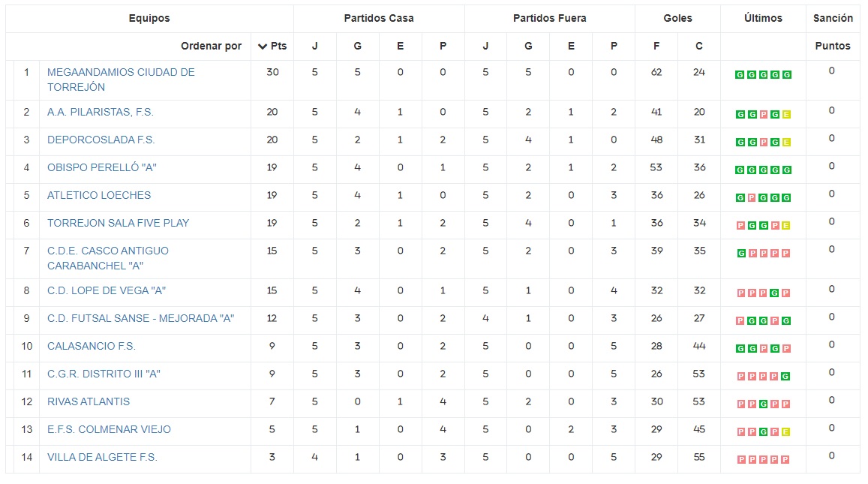Image resolution: width=868 pixels, height=484 pixels.
Task: Click the Partidos Fuera column header
Action: coord(549,18)
